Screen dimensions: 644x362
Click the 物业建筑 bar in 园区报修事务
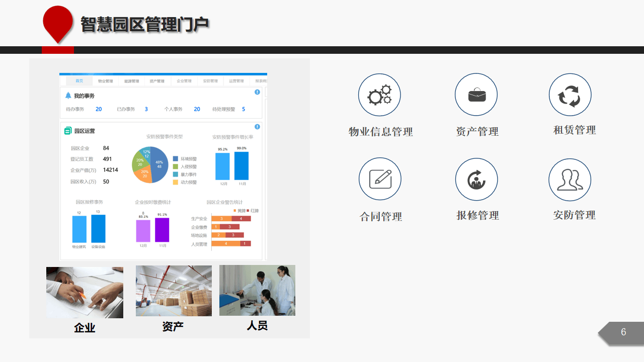pos(79,229)
